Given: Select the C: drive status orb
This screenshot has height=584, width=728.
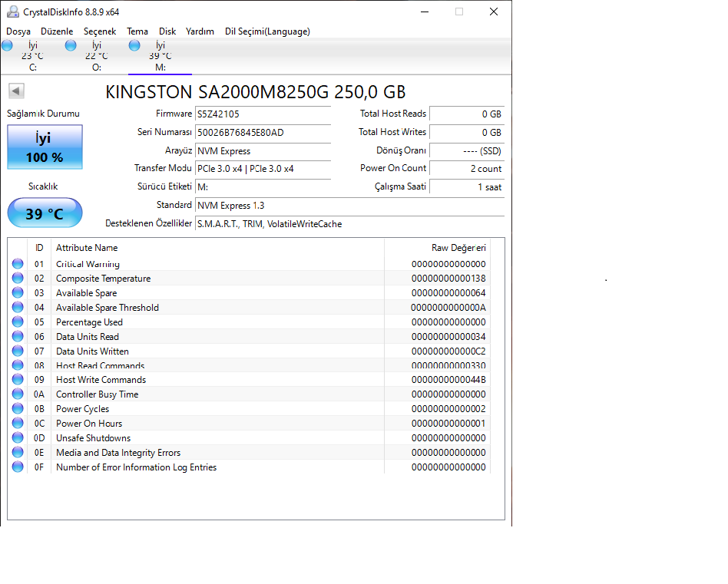Looking at the screenshot, I should pyautogui.click(x=7, y=45).
